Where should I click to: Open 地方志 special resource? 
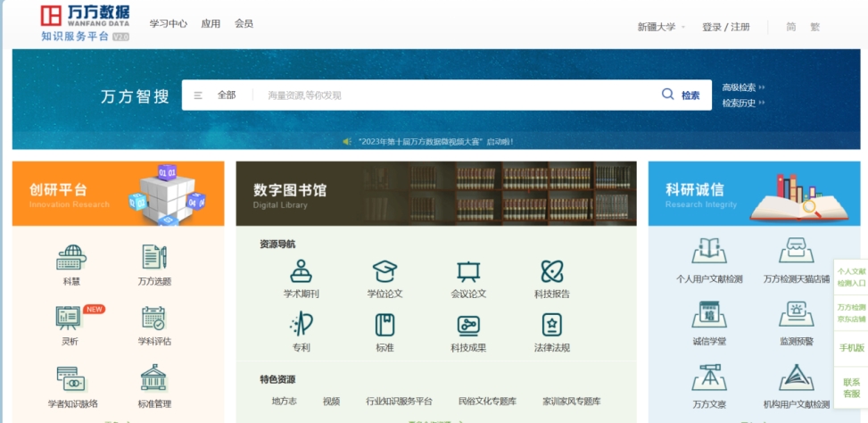pyautogui.click(x=284, y=402)
